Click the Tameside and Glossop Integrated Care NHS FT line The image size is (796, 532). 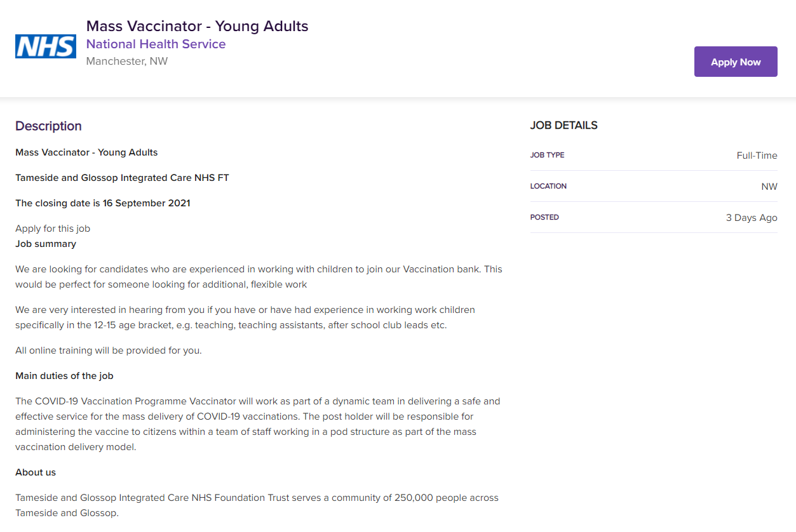point(122,178)
